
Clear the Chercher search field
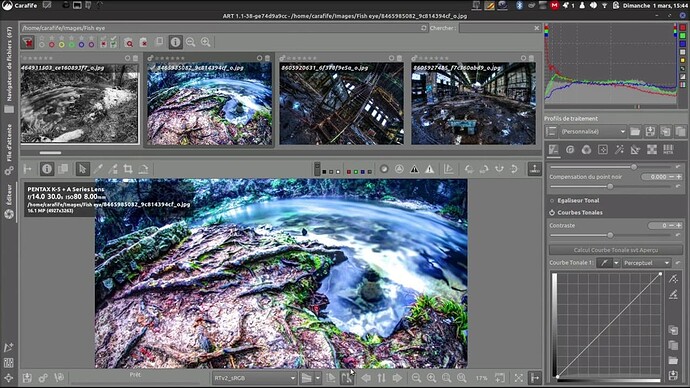537,28
